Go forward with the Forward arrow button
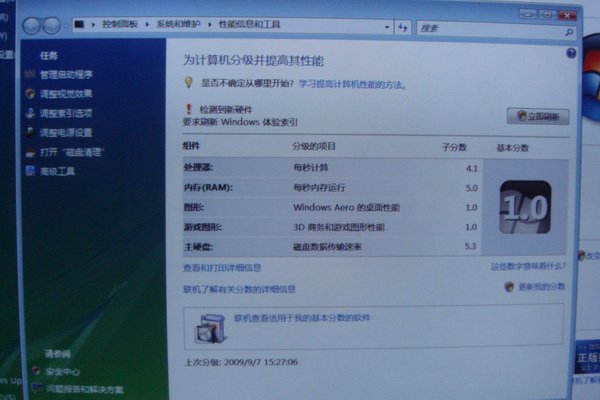Image resolution: width=600 pixels, height=400 pixels. click(52, 26)
